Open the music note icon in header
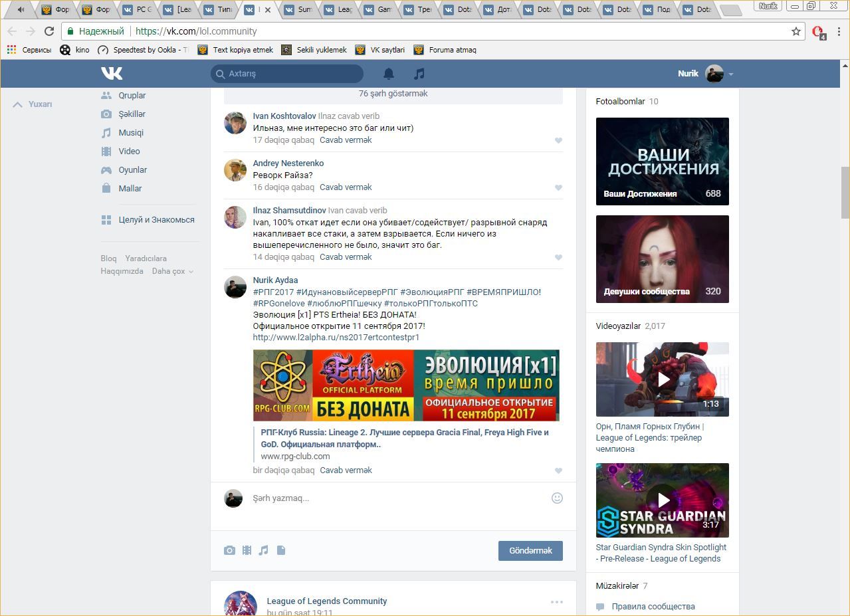Screen dimensions: 850x616 click(x=419, y=74)
